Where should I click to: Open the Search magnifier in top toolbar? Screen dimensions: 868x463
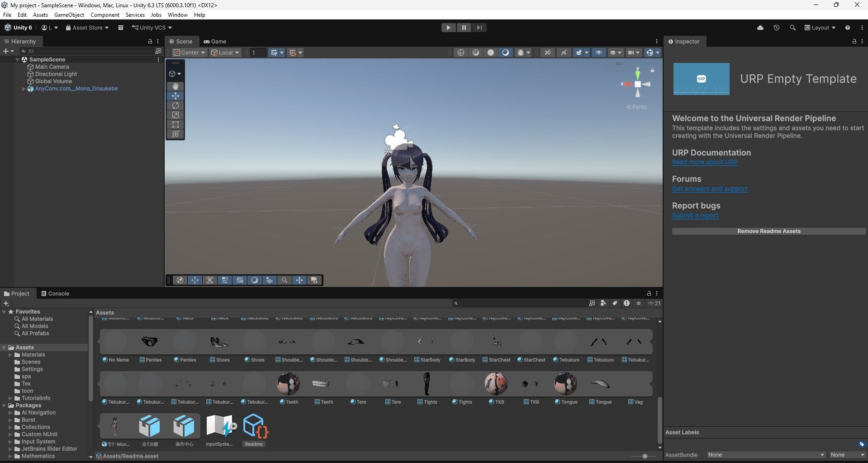click(x=792, y=28)
